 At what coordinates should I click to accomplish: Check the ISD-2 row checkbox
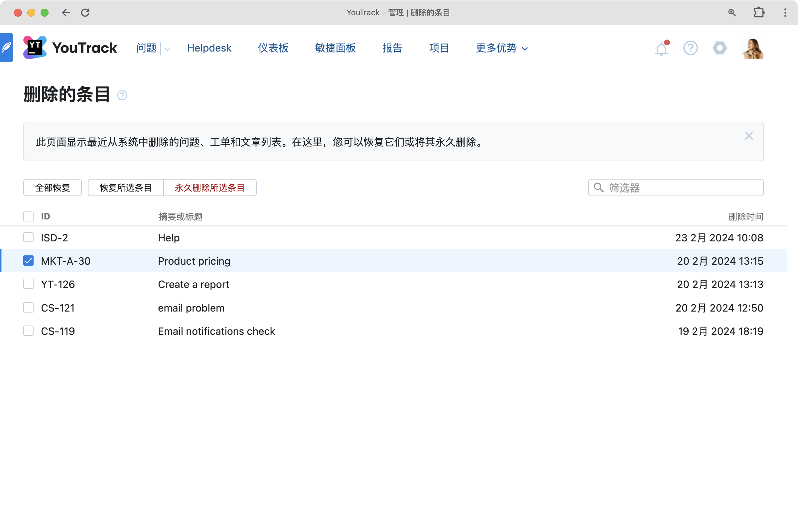(x=29, y=237)
